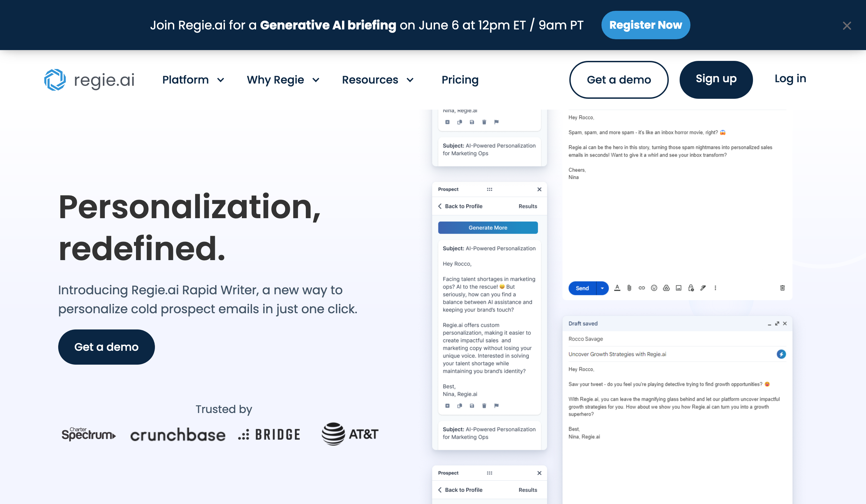The width and height of the screenshot is (866, 504).
Task: Click the insert link icon beside Send
Action: pos(642,288)
